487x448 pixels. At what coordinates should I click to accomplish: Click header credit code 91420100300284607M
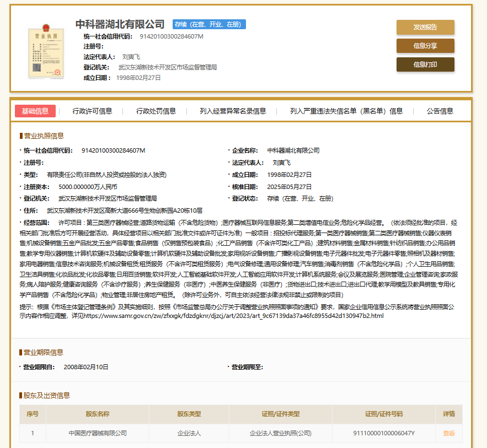(x=172, y=36)
